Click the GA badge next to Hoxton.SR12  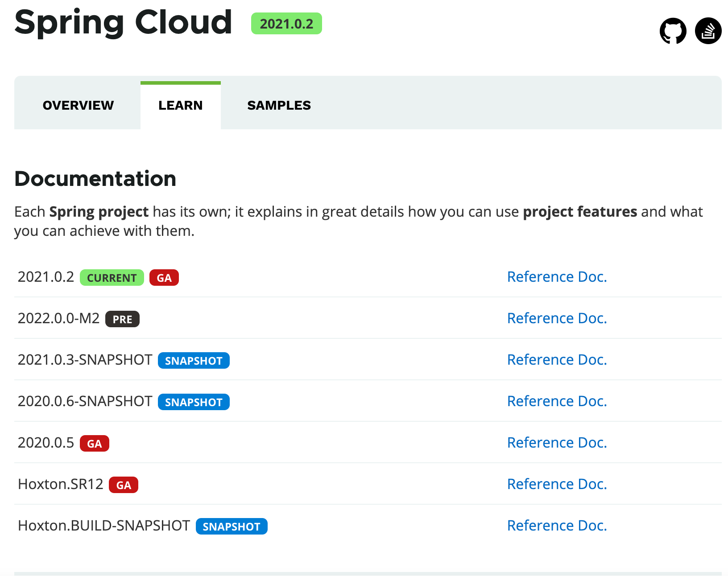point(124,485)
